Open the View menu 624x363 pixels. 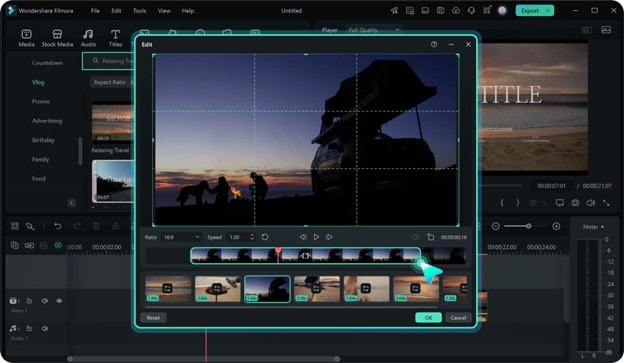[164, 11]
